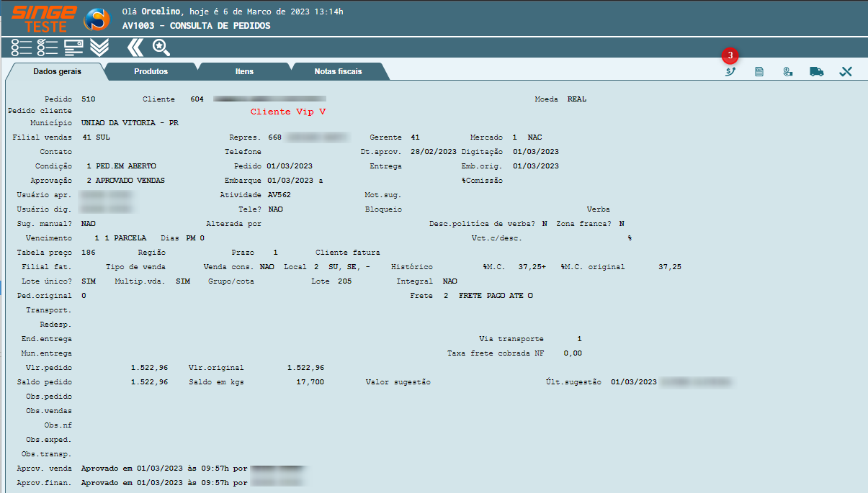Click the red notification badge showing 3
This screenshot has width=868, height=493.
coord(730,55)
